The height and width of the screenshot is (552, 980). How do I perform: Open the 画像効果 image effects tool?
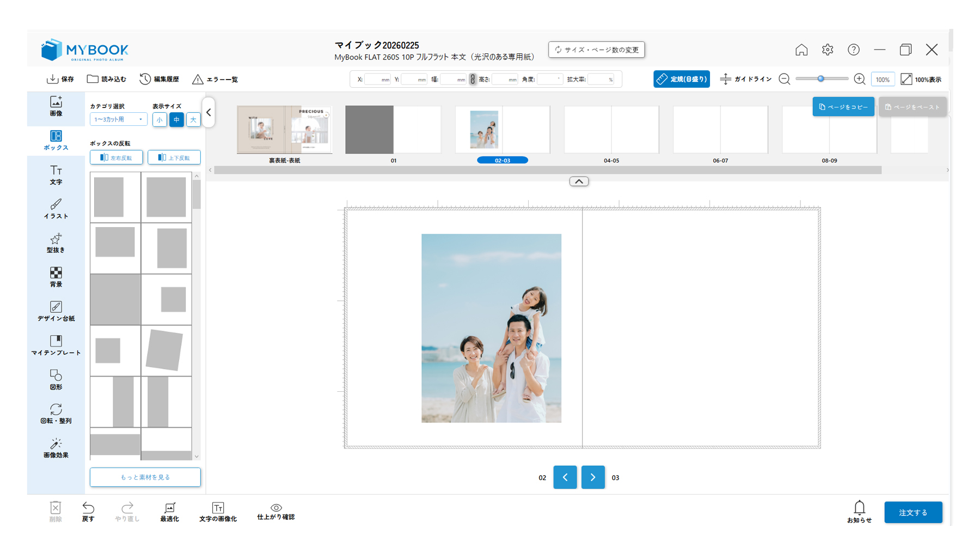56,448
